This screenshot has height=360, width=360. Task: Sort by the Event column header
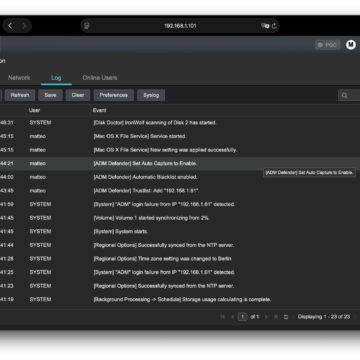(x=99, y=110)
